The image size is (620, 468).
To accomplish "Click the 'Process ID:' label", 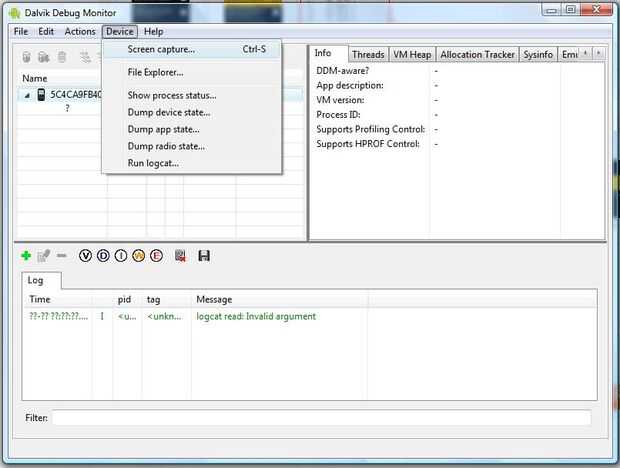I will tap(338, 115).
